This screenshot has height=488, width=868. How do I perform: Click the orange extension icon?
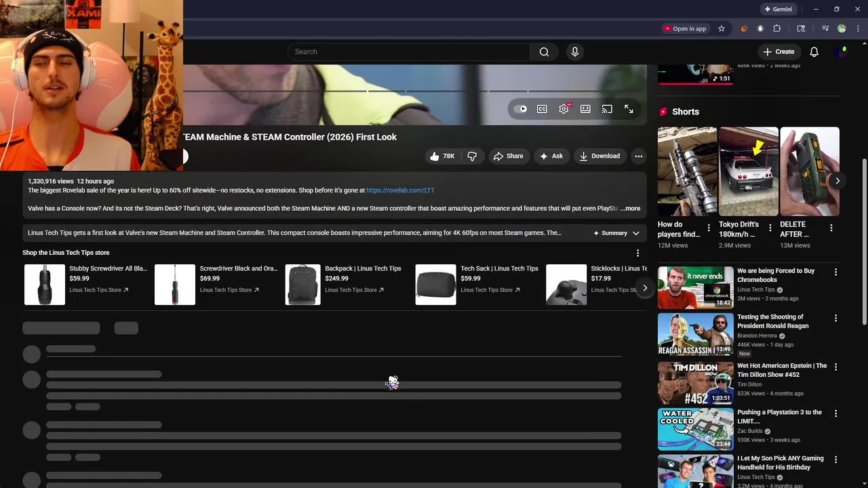[x=744, y=28]
